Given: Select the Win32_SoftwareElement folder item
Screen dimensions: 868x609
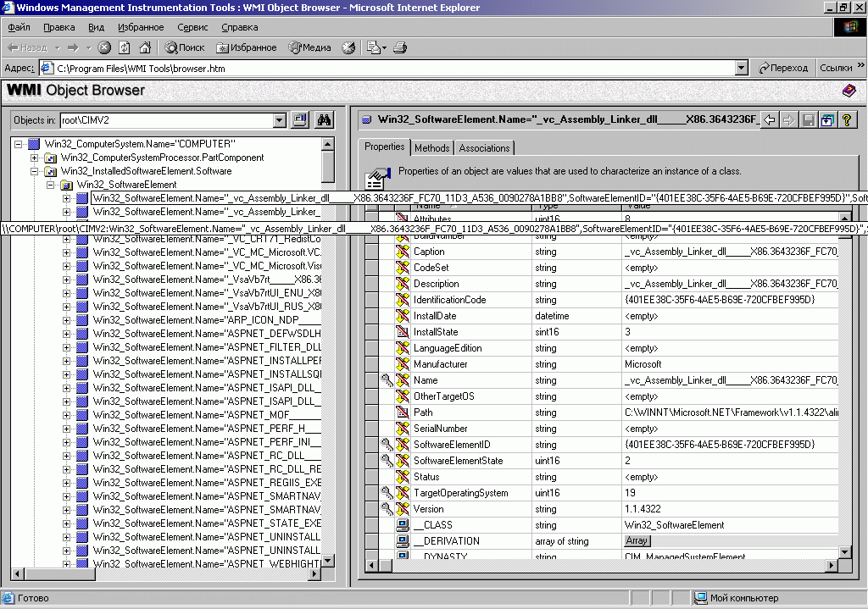Looking at the screenshot, I should [127, 185].
